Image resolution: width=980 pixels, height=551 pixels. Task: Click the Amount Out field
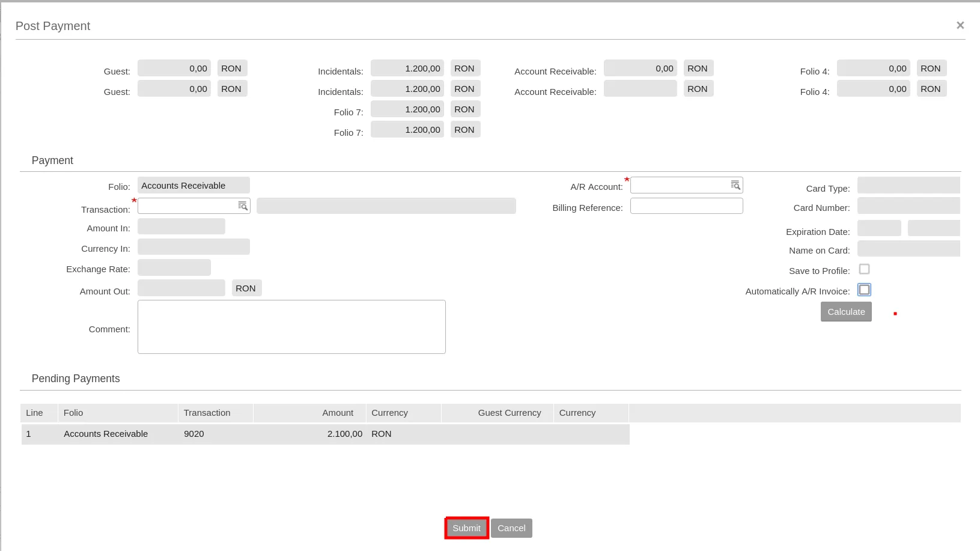click(x=181, y=288)
